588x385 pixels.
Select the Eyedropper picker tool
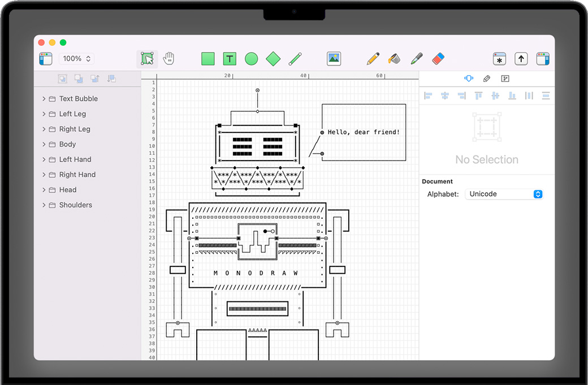pyautogui.click(x=417, y=58)
